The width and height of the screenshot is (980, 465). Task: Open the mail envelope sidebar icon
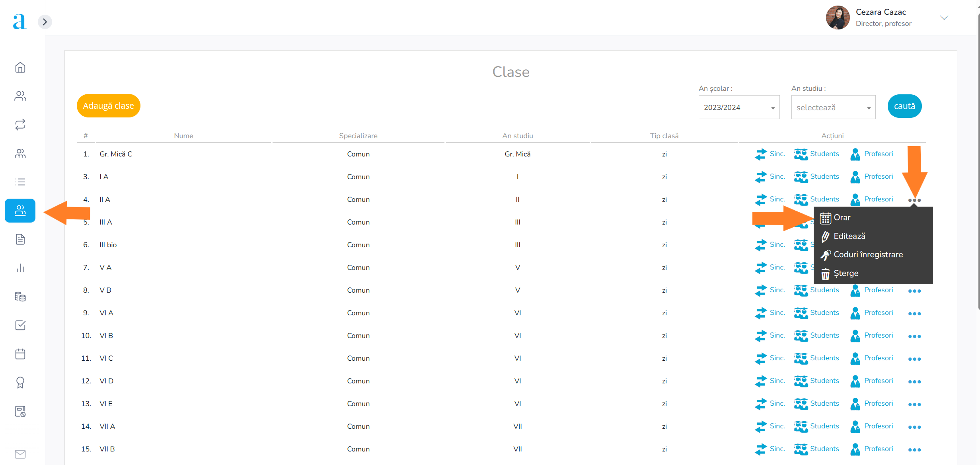pos(20,454)
